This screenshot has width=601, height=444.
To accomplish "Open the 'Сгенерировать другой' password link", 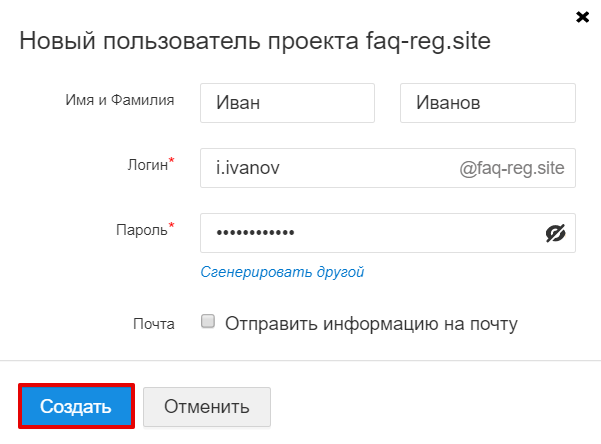I will [282, 271].
